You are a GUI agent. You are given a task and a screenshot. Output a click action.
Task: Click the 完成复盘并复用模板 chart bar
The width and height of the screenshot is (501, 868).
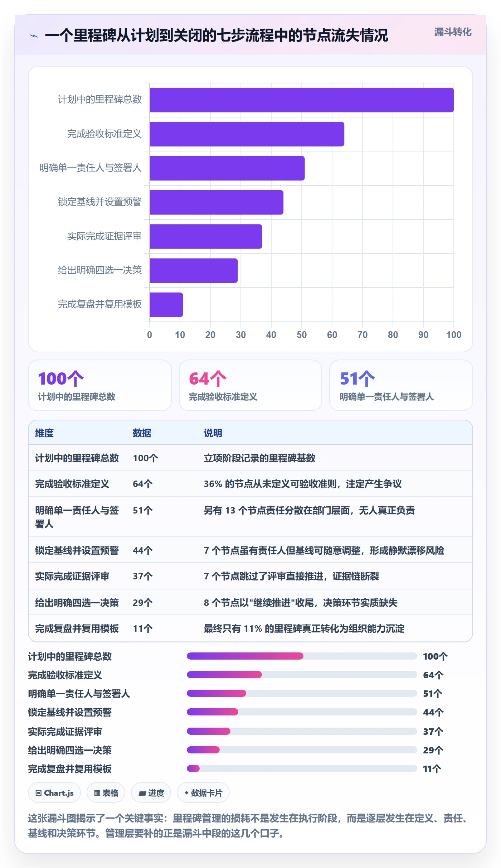click(x=166, y=305)
